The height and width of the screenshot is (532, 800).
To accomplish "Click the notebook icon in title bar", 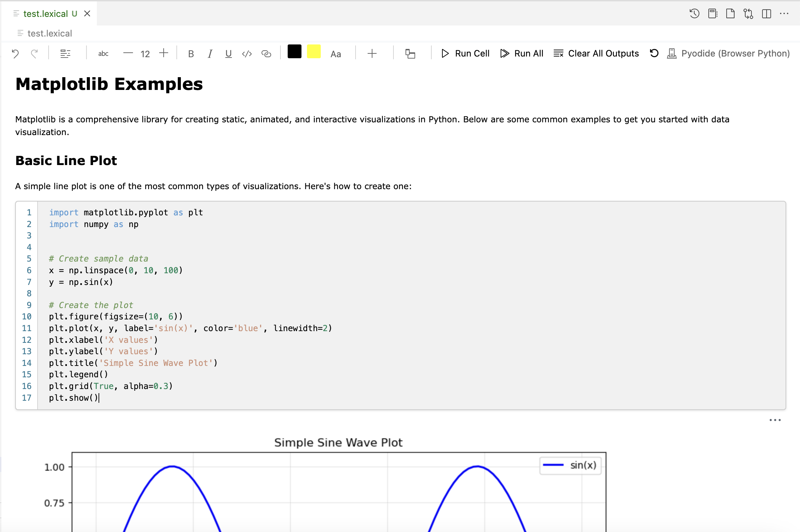I will pyautogui.click(x=712, y=14).
